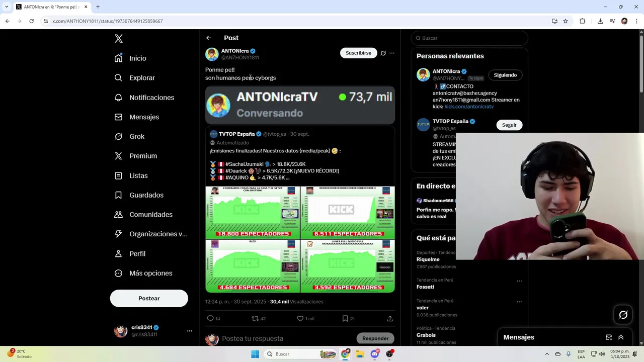Like the post with 1 mil
644x362 pixels.
300,318
